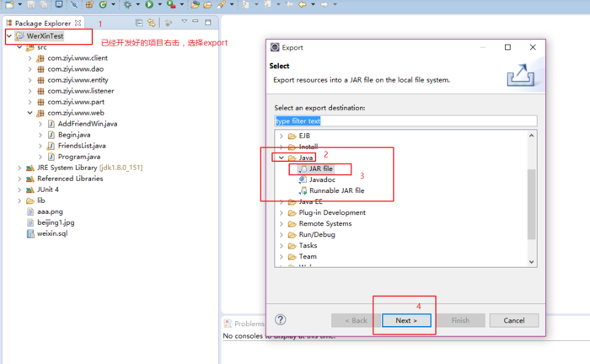Image resolution: width=590 pixels, height=364 pixels.
Task: Open the Debug dropdown arrow
Action: (137, 4)
